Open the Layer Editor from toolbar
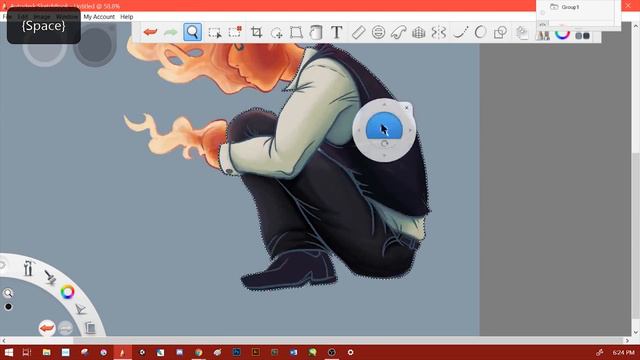This screenshot has height=360, width=640. point(522,33)
